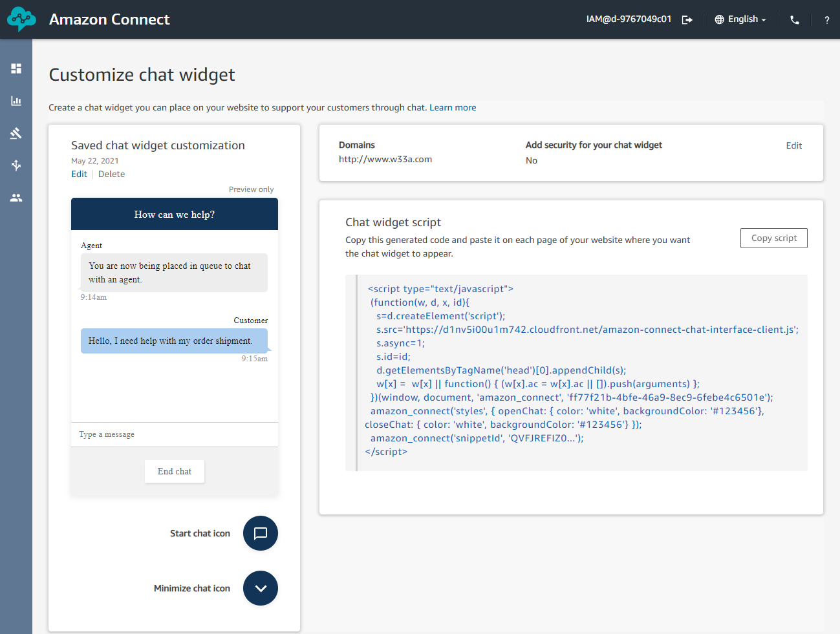Viewport: 840px width, 634px height.
Task: Expand the English language dropdown
Action: 740,19
